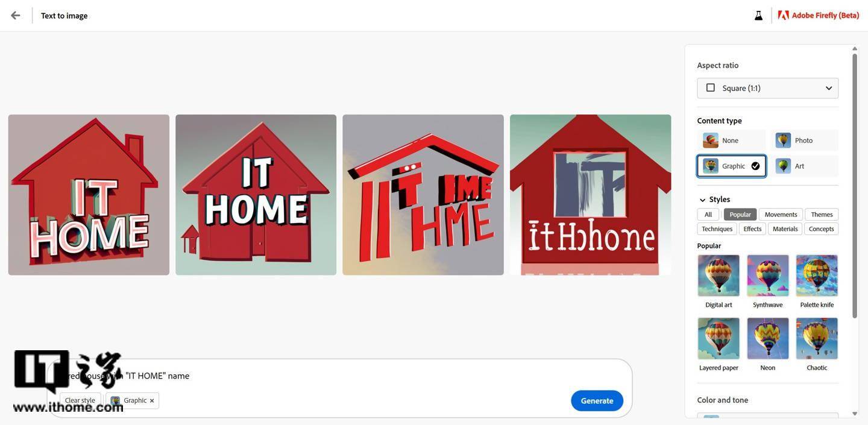Set content type to Art
Viewport: 868px width, 425px height.
click(804, 166)
